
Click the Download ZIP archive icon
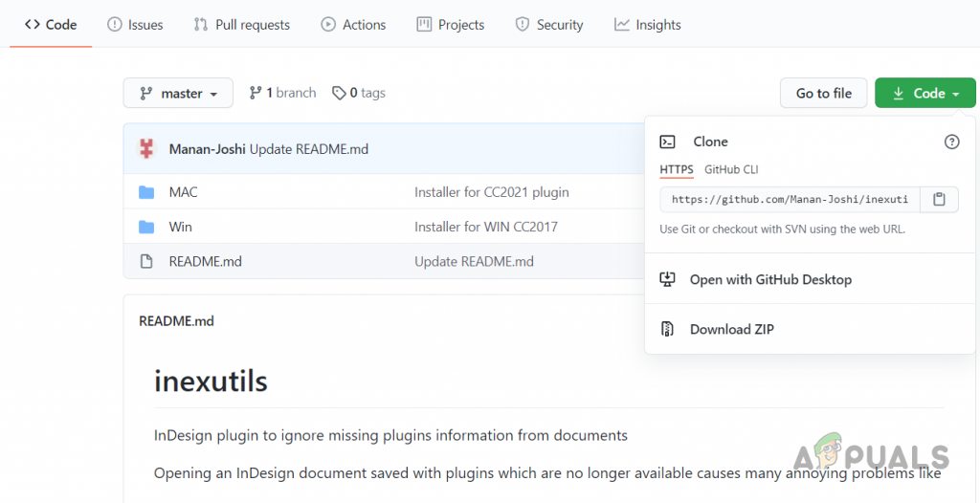pyautogui.click(x=668, y=329)
